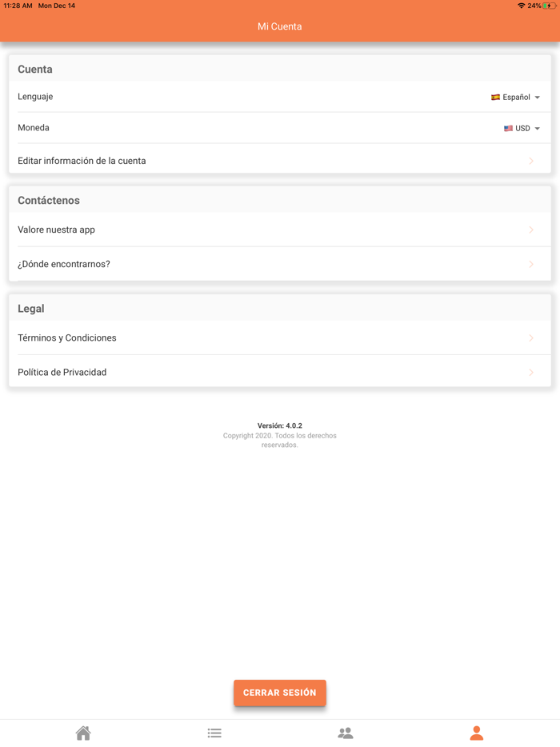Click chevron beside Editar información de la cuenta
The height and width of the screenshot is (747, 560).
pyautogui.click(x=531, y=161)
